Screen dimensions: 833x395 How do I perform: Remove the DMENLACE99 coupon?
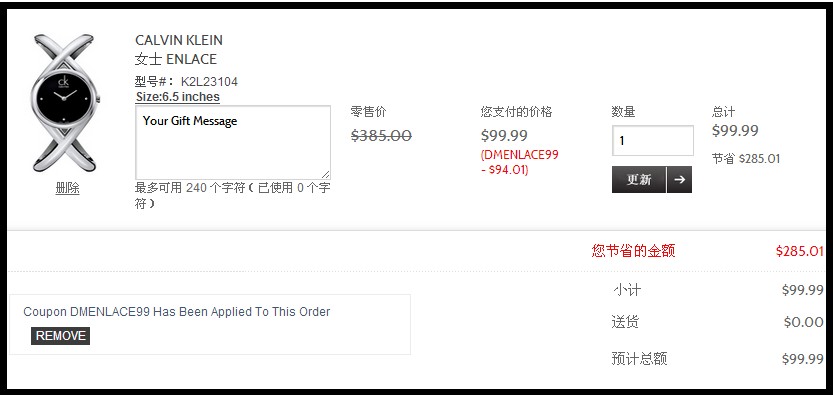tap(61, 336)
